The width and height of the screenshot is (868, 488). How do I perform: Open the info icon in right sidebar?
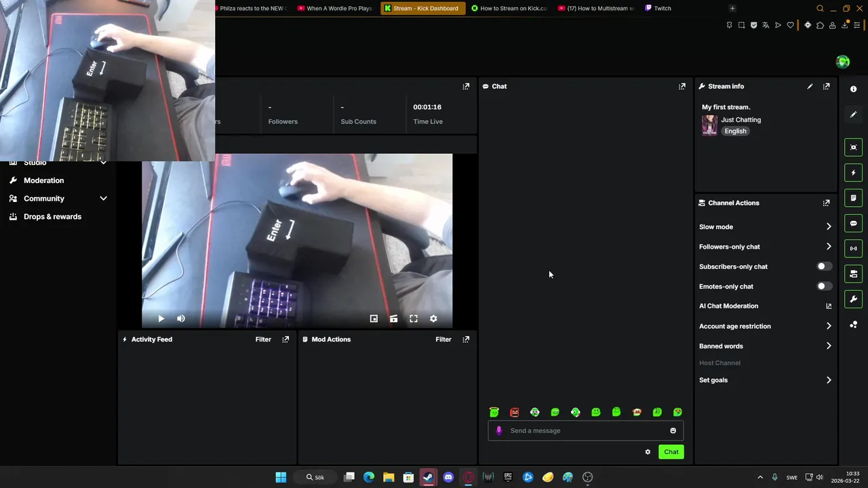click(x=854, y=89)
